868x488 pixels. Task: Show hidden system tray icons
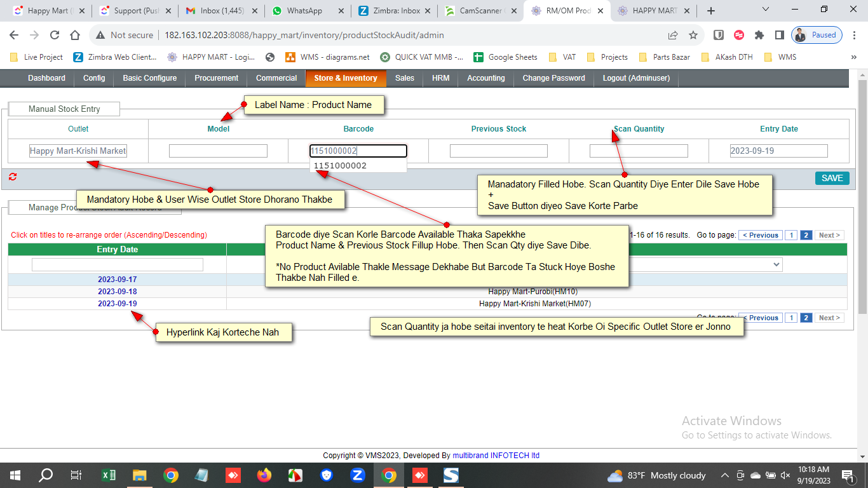[724, 475]
